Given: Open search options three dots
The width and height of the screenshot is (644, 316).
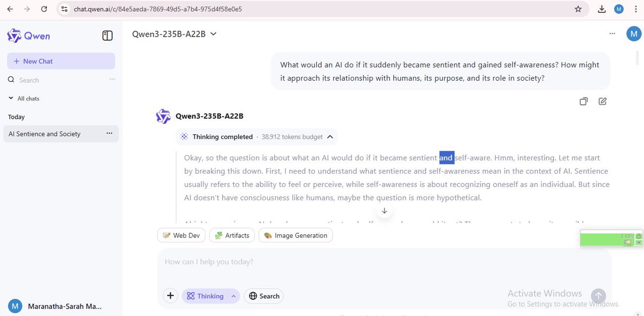Looking at the screenshot, I should tap(112, 80).
